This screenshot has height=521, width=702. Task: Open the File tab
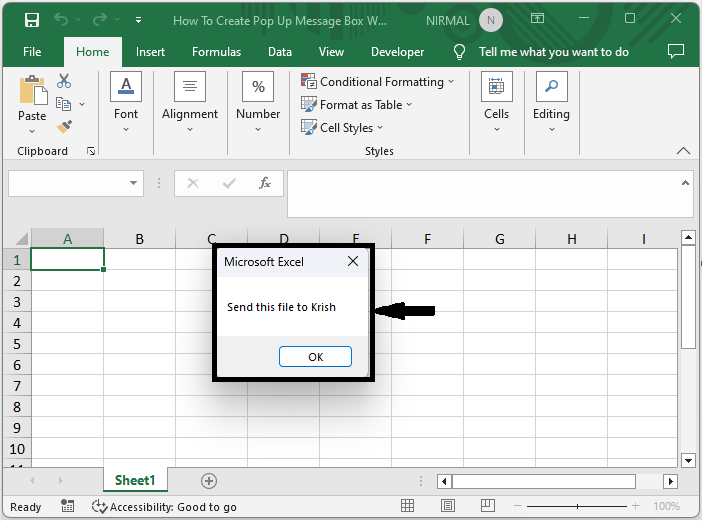click(32, 52)
